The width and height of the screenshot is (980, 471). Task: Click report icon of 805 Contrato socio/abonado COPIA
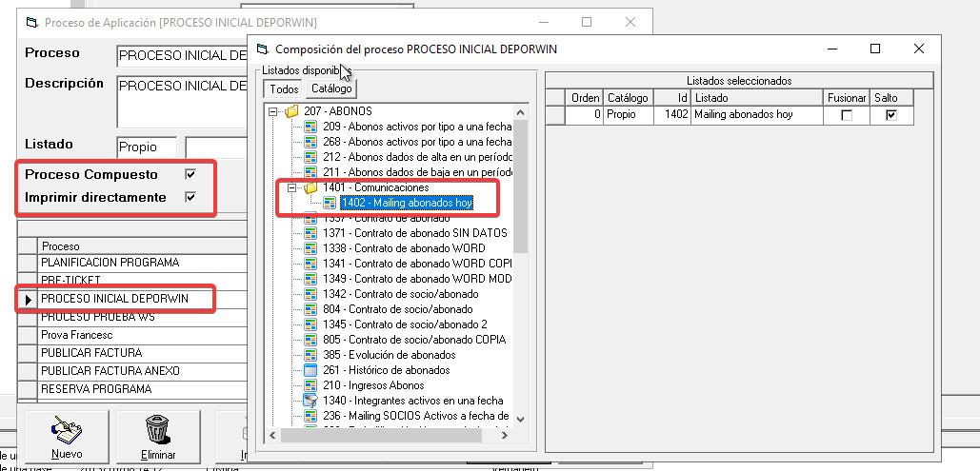tap(310, 340)
